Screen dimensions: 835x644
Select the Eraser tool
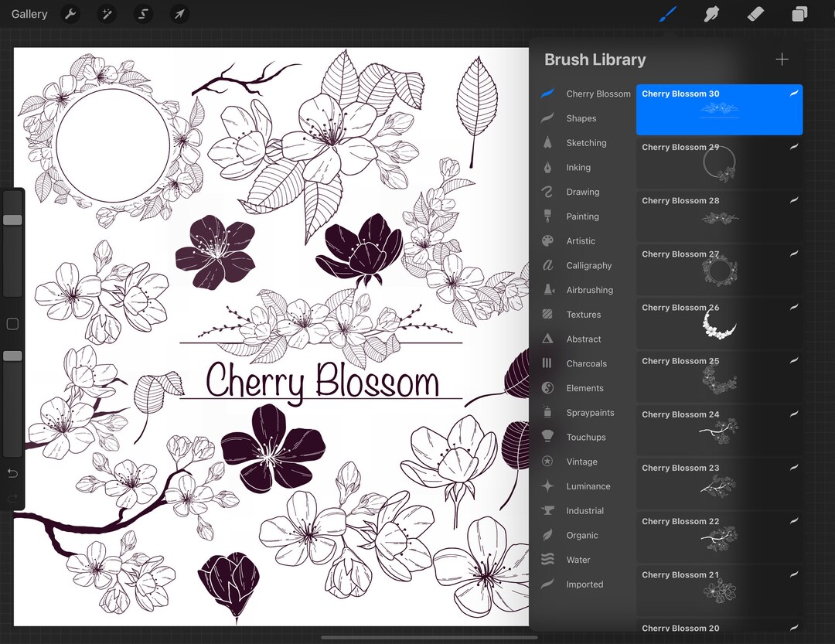pyautogui.click(x=755, y=14)
